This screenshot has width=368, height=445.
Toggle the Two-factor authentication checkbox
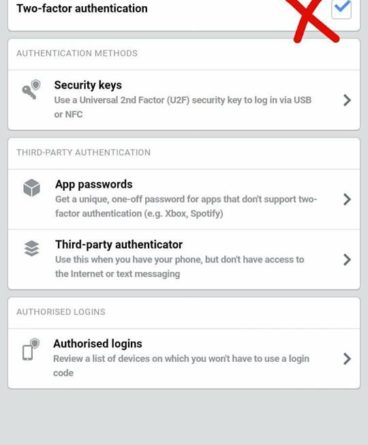tap(341, 8)
